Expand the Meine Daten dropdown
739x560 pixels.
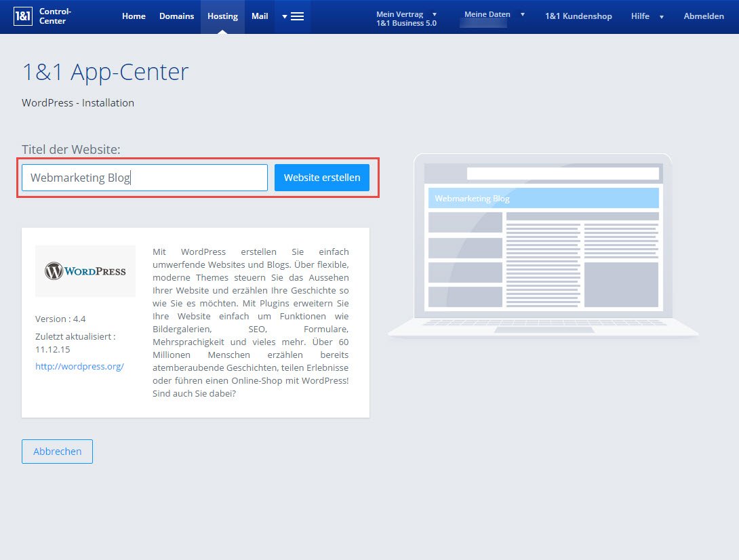(494, 14)
